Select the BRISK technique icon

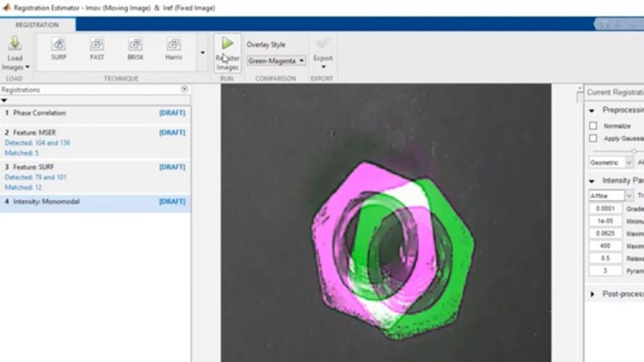[x=135, y=44]
